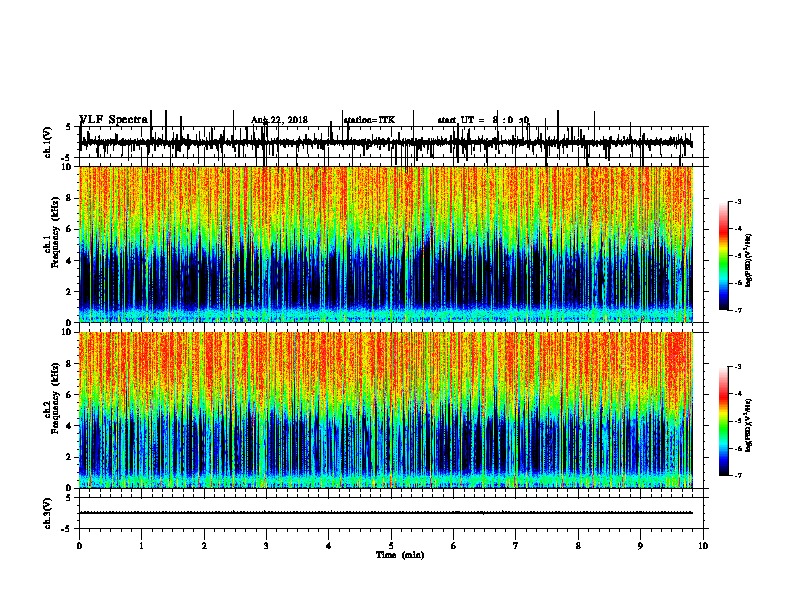Click the "-3" label on ch.1 colorbar
The image size is (792, 612).
738,202
